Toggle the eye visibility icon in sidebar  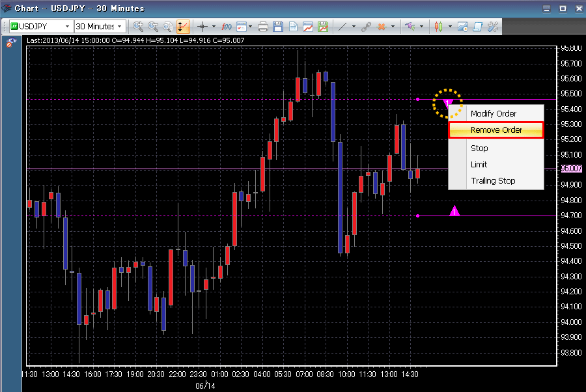(11, 43)
